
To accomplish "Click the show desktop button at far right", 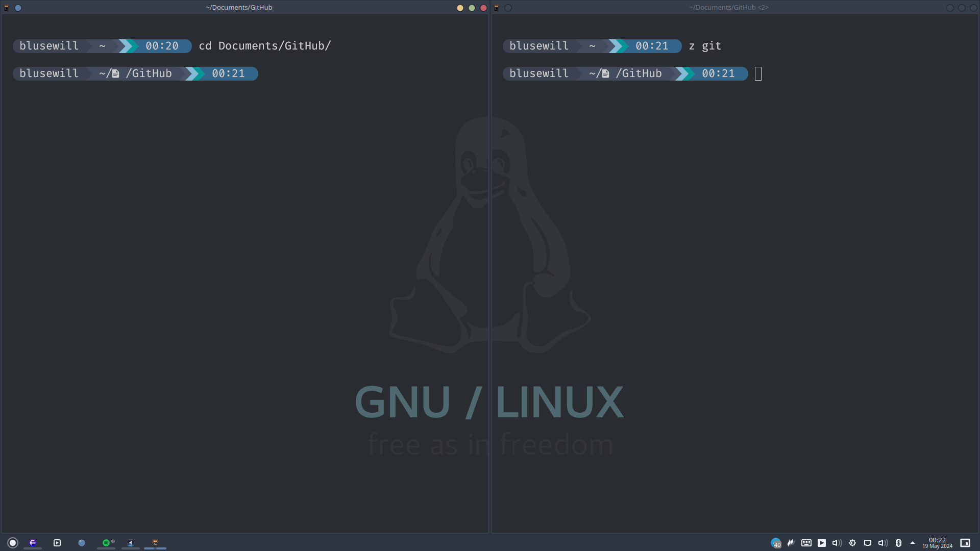I will coord(965,543).
